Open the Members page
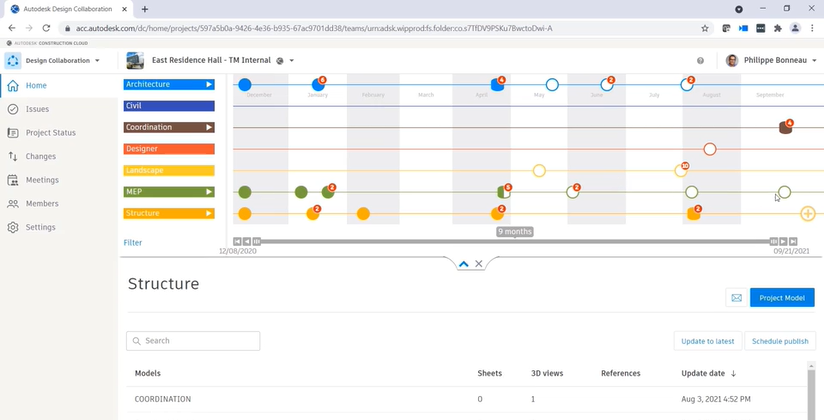The height and width of the screenshot is (420, 826). pyautogui.click(x=42, y=204)
